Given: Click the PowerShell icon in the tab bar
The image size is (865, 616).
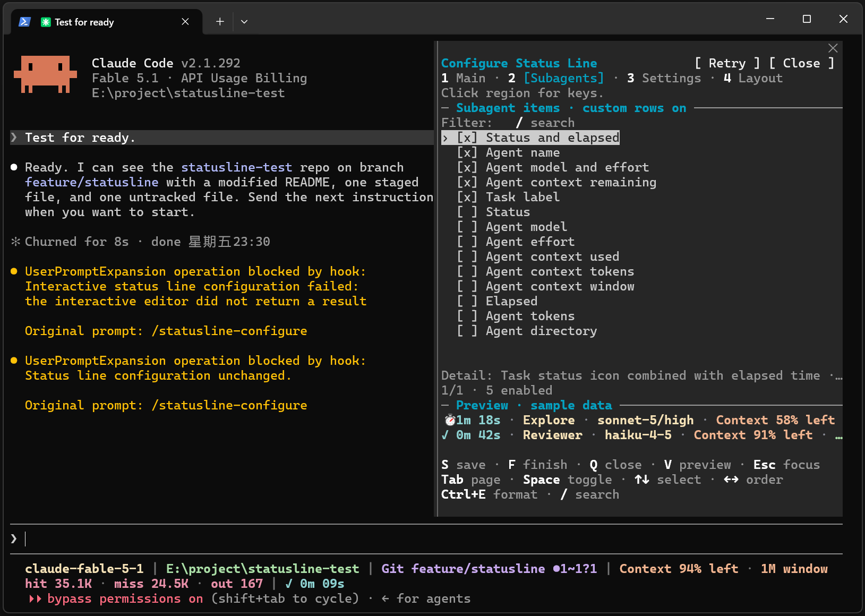Looking at the screenshot, I should tap(24, 22).
